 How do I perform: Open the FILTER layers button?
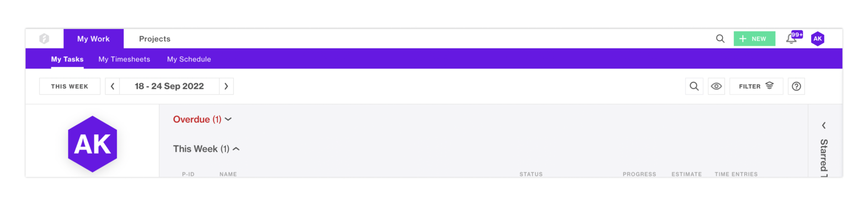(x=756, y=86)
